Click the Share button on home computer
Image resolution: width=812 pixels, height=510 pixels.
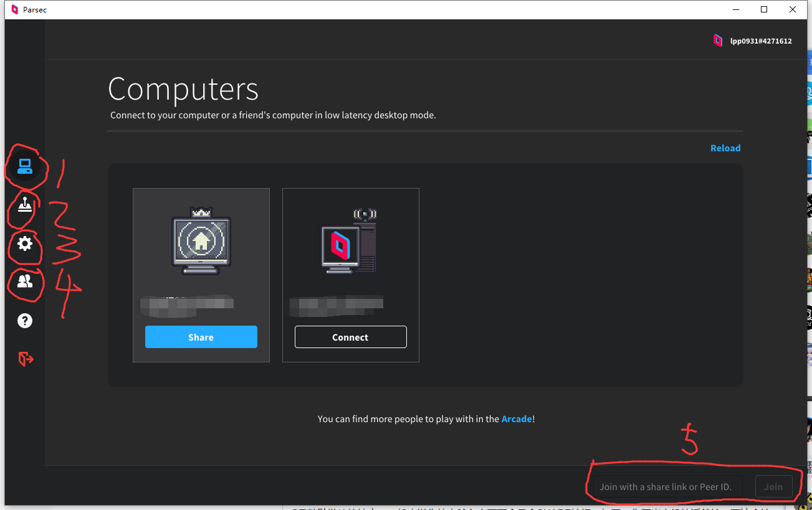pos(201,337)
